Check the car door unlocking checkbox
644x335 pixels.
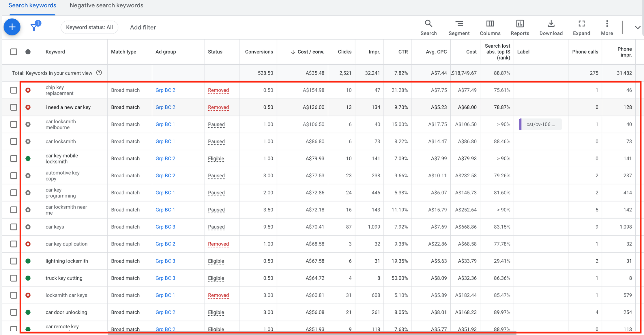(14, 312)
